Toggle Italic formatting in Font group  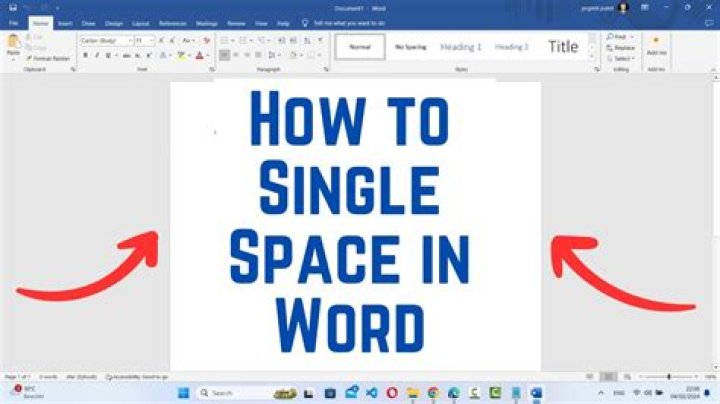point(96,55)
